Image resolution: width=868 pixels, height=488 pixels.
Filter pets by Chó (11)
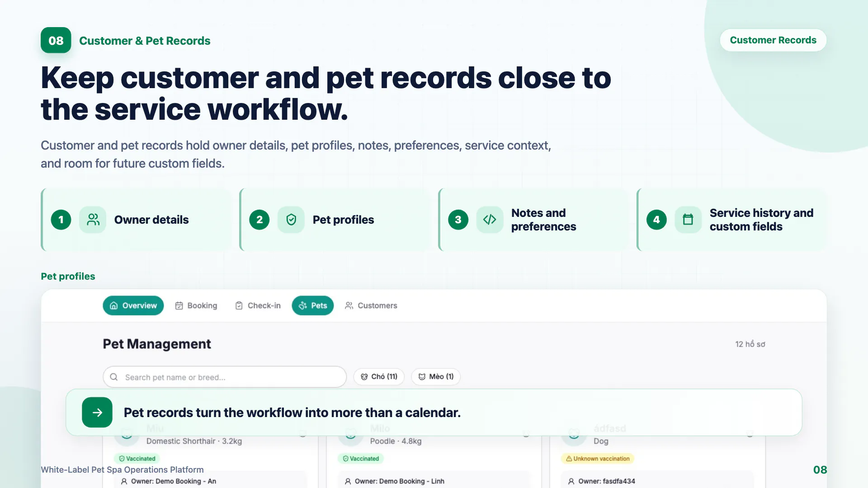click(x=379, y=376)
